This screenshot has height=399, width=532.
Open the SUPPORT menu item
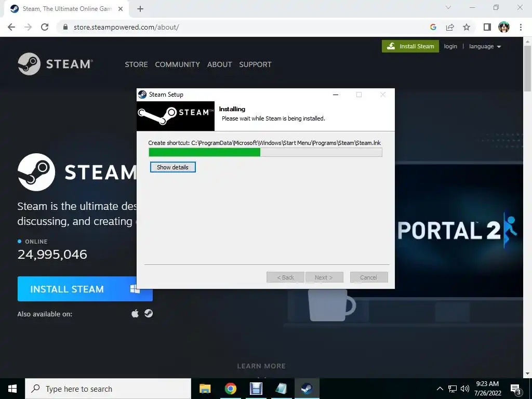(x=255, y=64)
